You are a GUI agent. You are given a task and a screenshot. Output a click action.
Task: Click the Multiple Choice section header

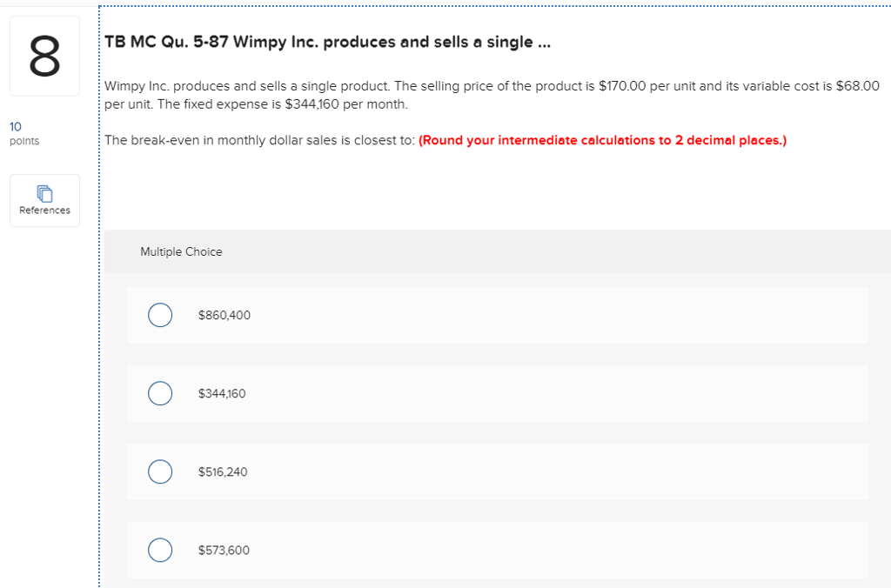click(182, 251)
